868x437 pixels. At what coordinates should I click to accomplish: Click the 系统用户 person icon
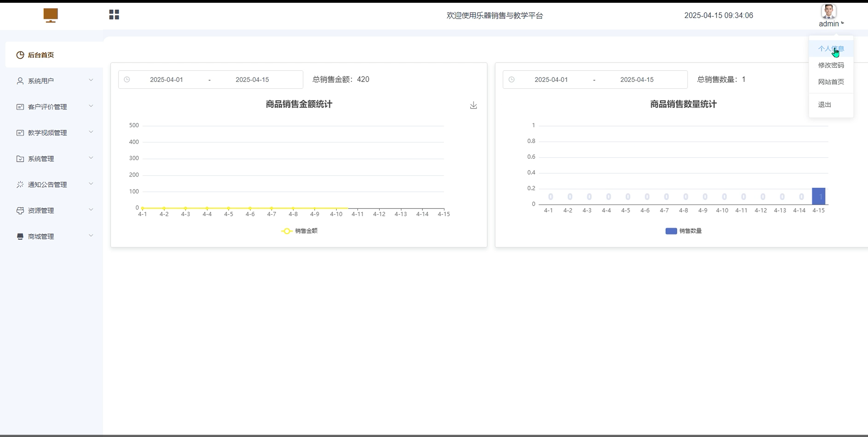point(20,81)
